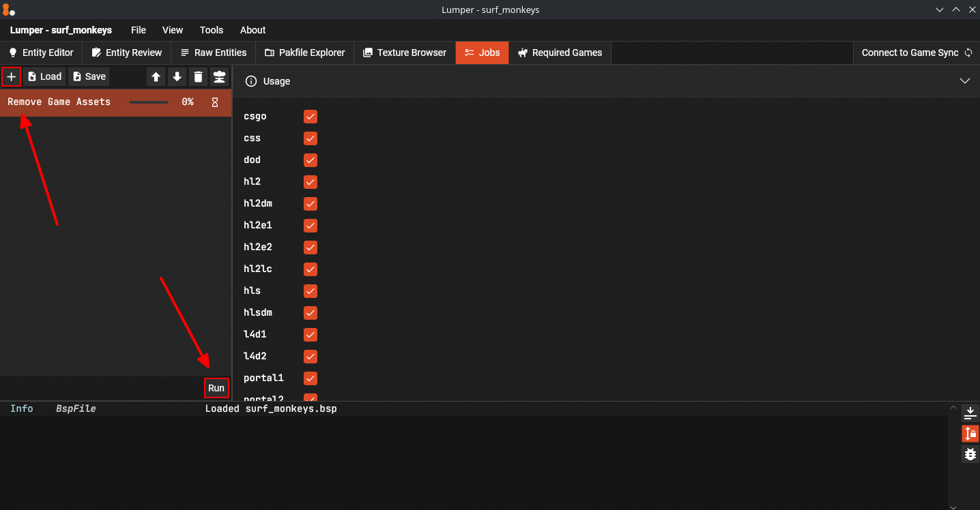Toggle debug messages with the bug icon
Screen dimensions: 980x510
(970, 453)
